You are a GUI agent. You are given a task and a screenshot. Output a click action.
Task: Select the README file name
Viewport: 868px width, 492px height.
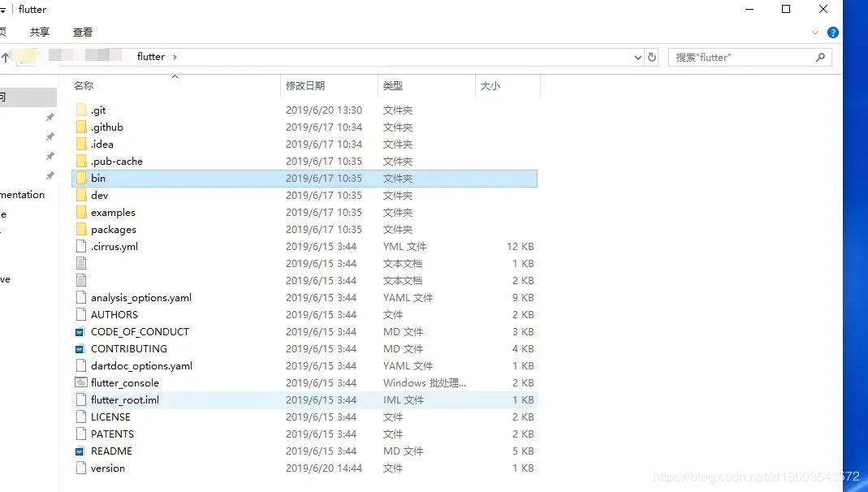[x=111, y=451]
